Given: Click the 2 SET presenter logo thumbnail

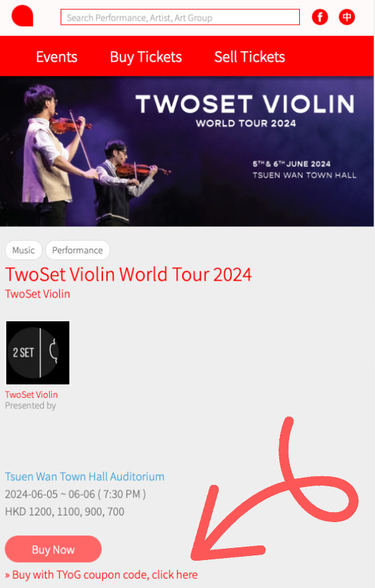Looking at the screenshot, I should pyautogui.click(x=37, y=353).
